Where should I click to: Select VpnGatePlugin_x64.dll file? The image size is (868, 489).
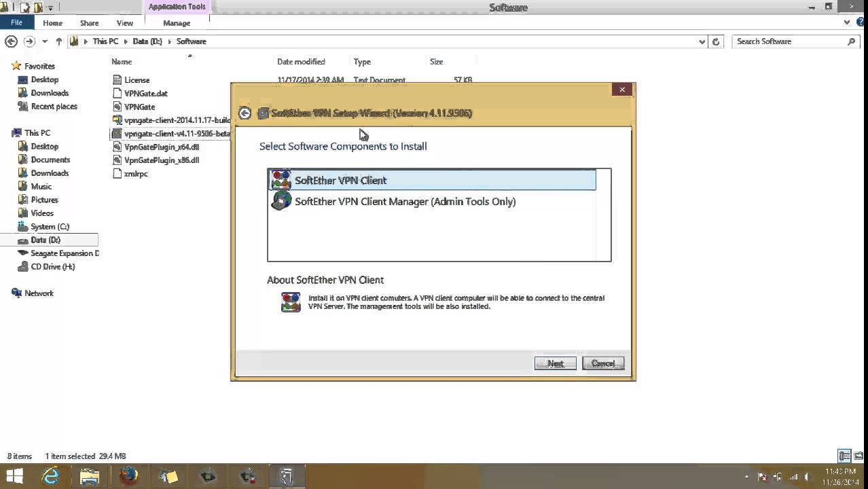[x=162, y=147]
